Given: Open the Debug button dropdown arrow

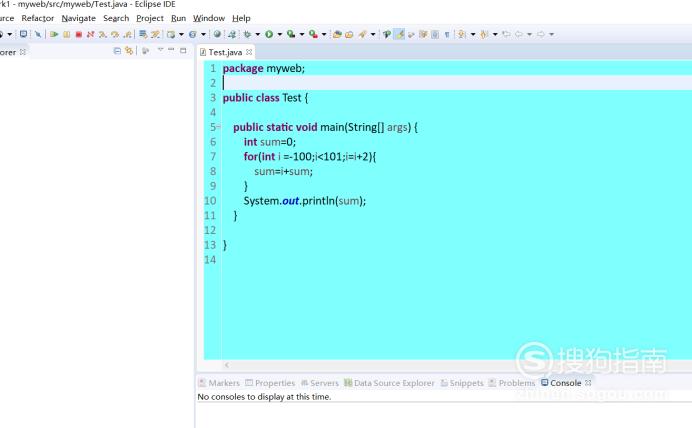Looking at the screenshot, I should tap(258, 34).
